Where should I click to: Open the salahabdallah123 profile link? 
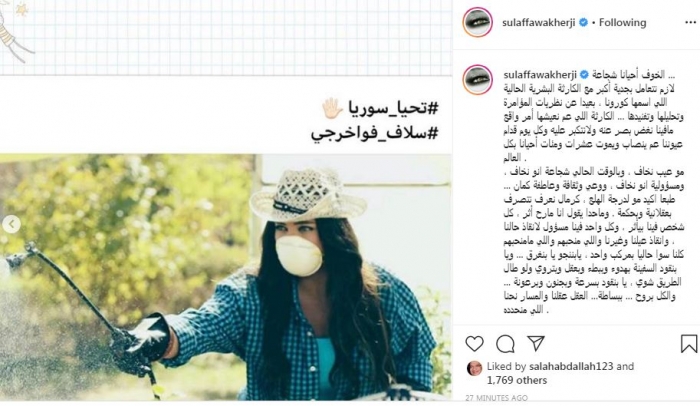coord(571,366)
